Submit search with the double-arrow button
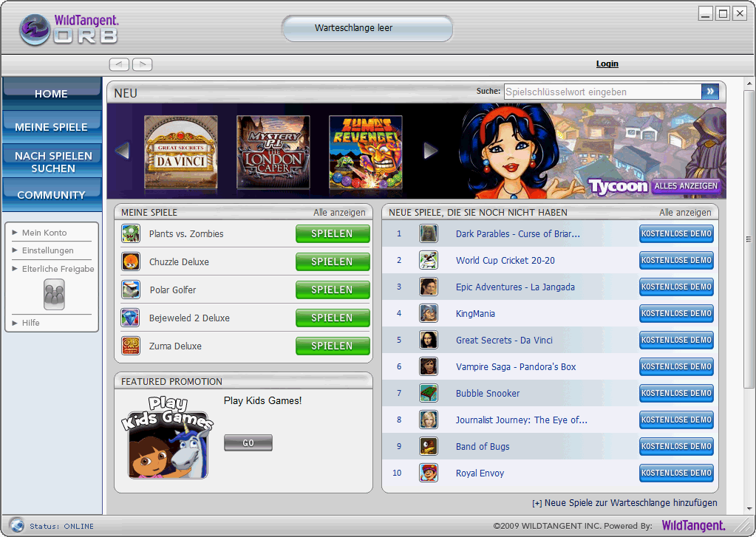Viewport: 756px width, 537px height. pyautogui.click(x=709, y=91)
